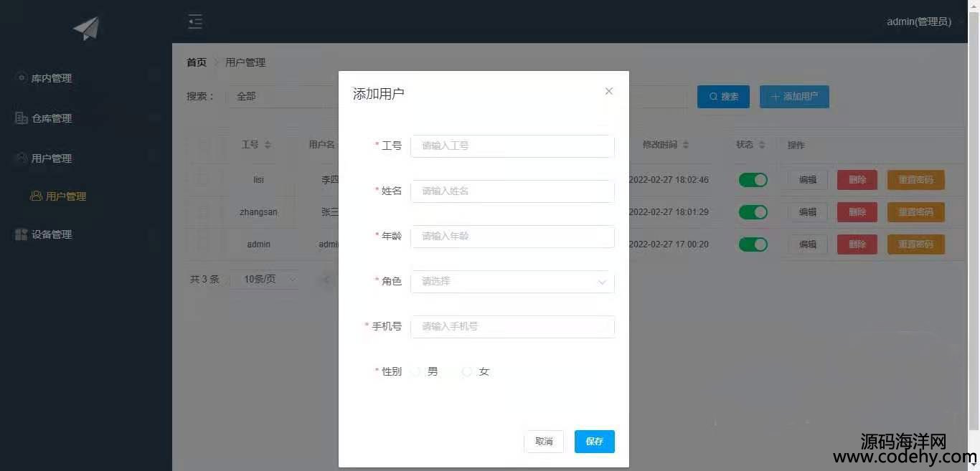The height and width of the screenshot is (471, 980).
Task: Click the 添加用户 button behind dialog
Action: click(794, 97)
